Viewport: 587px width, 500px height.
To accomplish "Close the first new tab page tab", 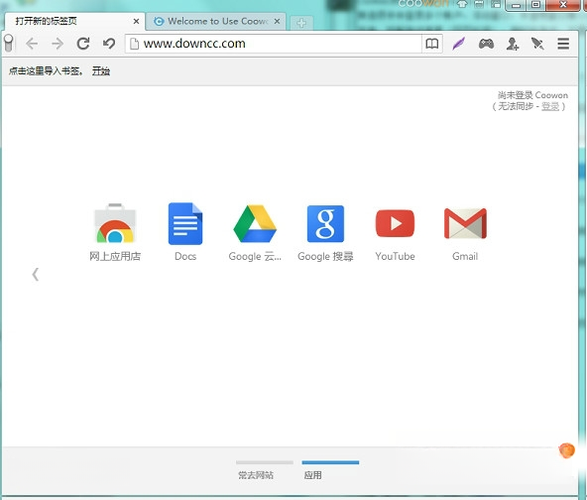I will click(136, 21).
